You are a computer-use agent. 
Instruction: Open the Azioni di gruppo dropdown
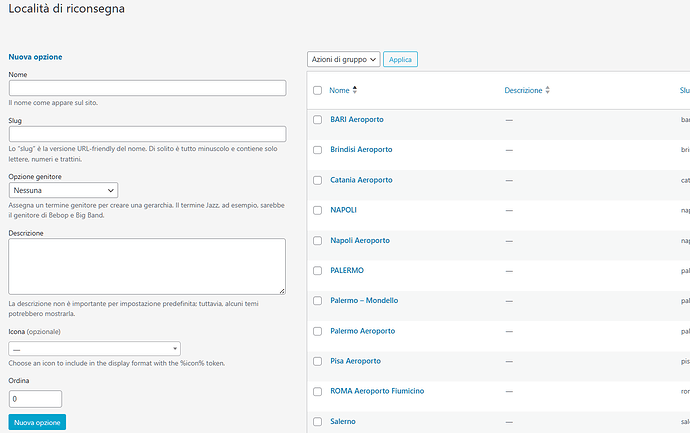click(x=343, y=60)
